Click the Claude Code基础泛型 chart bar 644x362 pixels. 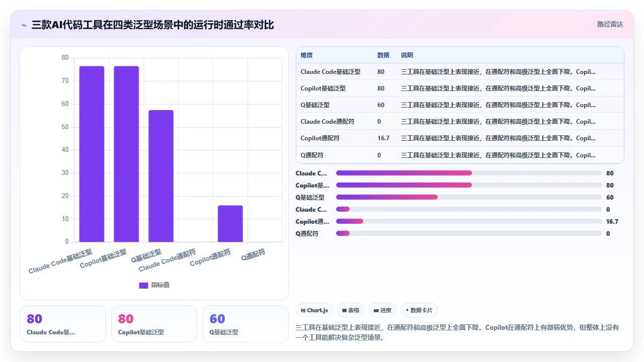92,154
